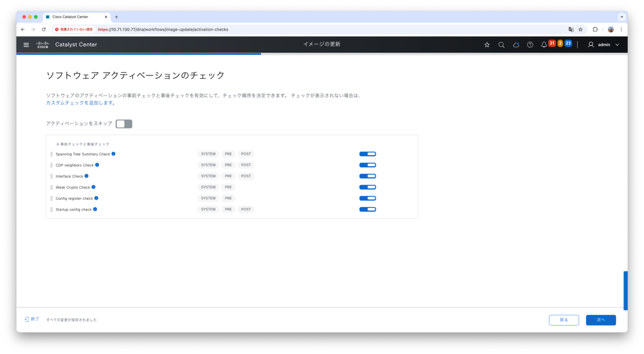Grab drag handle of Config register check

pos(52,198)
